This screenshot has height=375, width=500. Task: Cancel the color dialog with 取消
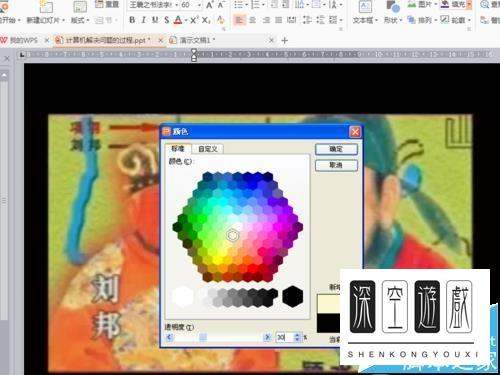click(336, 165)
